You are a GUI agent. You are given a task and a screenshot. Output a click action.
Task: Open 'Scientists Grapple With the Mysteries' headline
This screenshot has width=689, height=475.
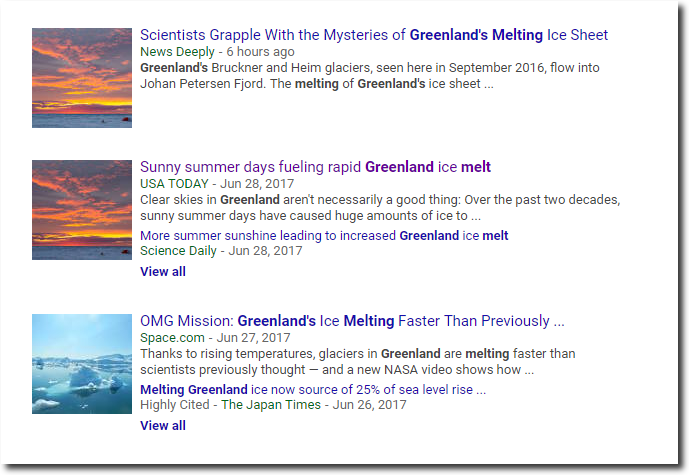point(374,35)
